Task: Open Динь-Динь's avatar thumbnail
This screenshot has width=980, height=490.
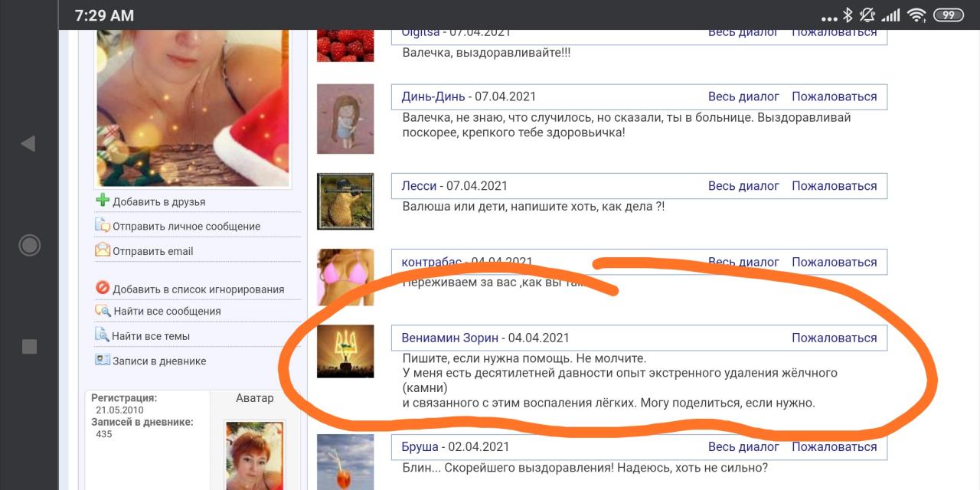Action: [x=345, y=119]
